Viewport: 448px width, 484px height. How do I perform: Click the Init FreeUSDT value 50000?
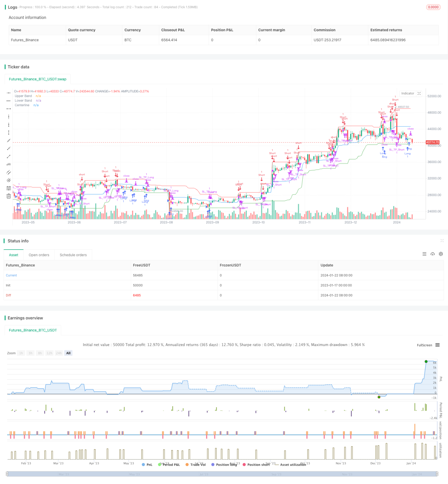[x=138, y=285]
